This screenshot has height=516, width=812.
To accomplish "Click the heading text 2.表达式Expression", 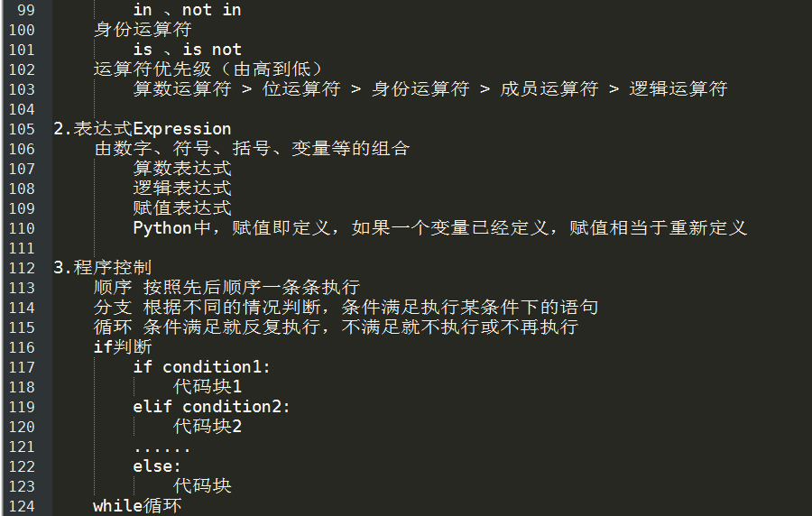I will tap(143, 129).
